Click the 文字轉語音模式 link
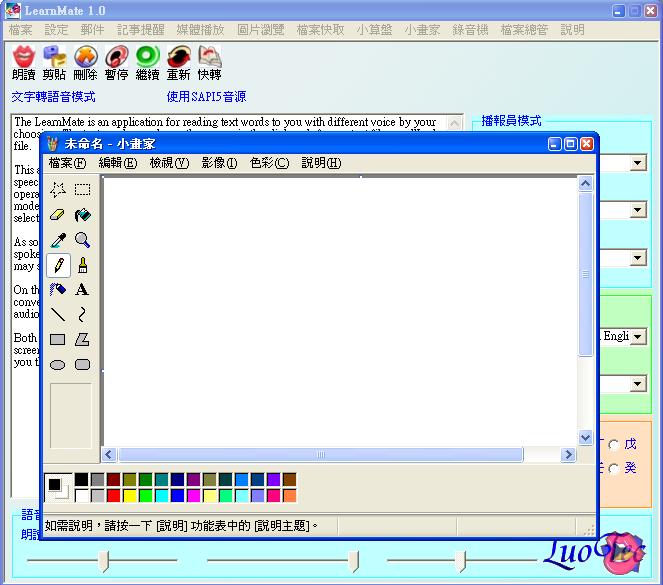Screen dimensions: 663x585 click(x=53, y=97)
